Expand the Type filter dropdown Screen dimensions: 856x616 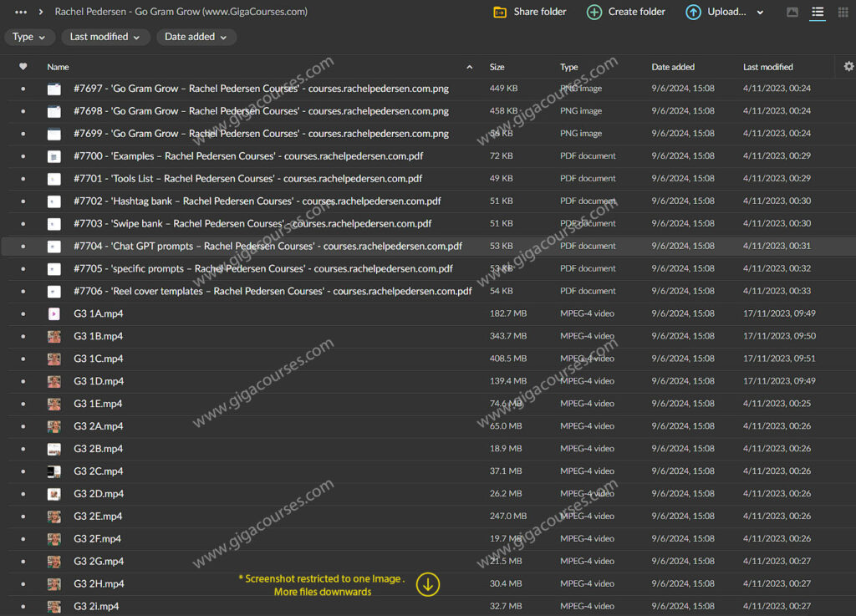[x=30, y=37]
